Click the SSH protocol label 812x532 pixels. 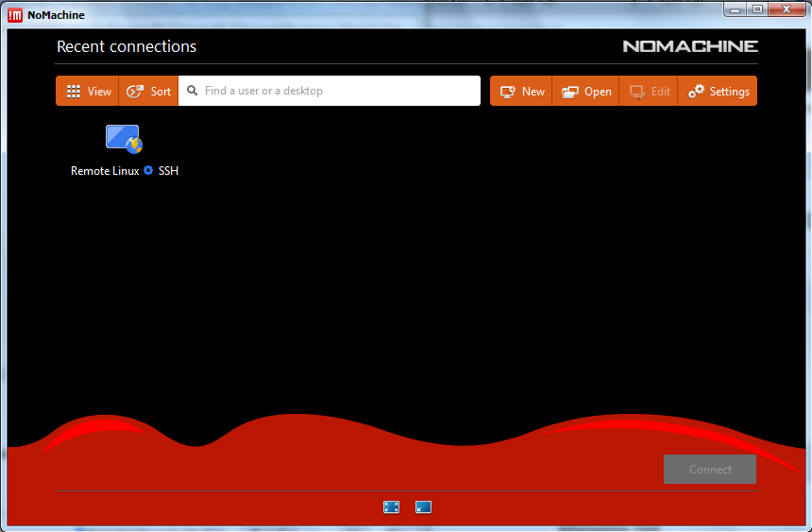coord(168,171)
